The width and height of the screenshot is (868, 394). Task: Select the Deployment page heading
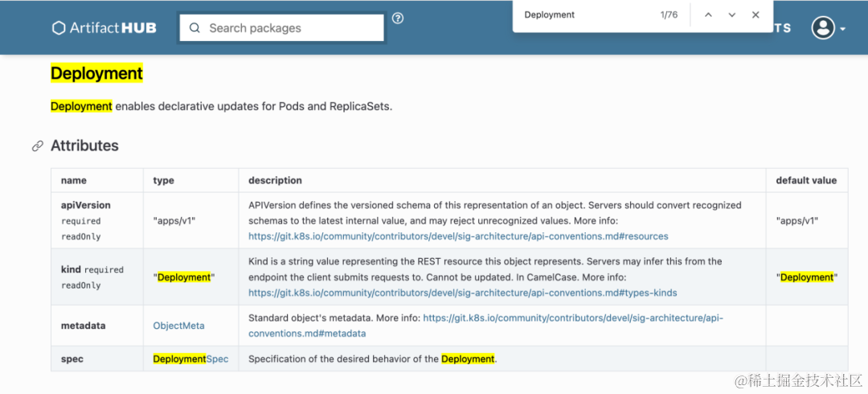(97, 73)
